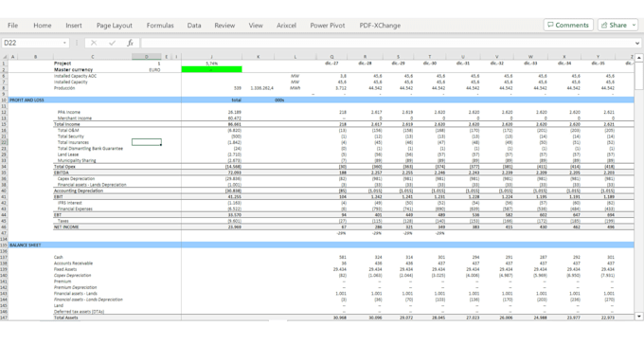The width and height of the screenshot is (644, 363).
Task: Switch to the Home ribbon tab
Action: pyautogui.click(x=43, y=26)
